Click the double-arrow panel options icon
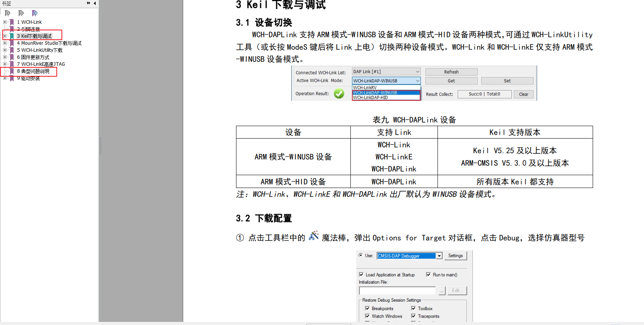 [x=89, y=3]
